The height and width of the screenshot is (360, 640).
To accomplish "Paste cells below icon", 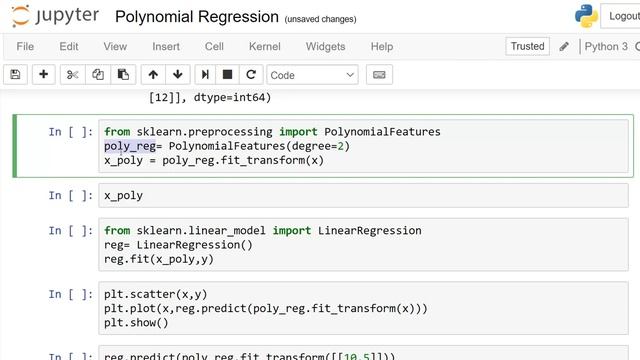I will (x=123, y=75).
